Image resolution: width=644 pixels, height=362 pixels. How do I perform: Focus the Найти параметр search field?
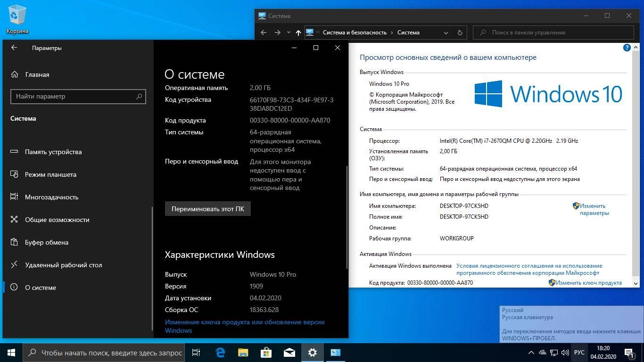[x=78, y=96]
